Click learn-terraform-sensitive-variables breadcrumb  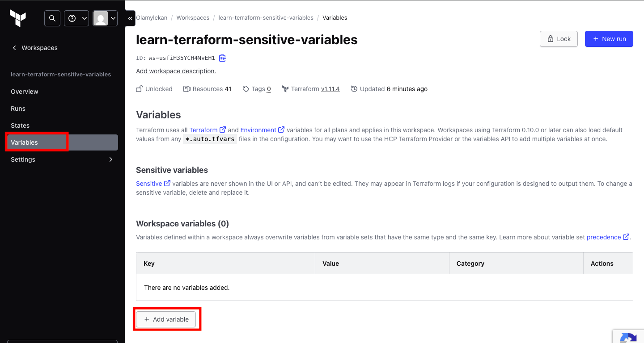[x=266, y=18]
